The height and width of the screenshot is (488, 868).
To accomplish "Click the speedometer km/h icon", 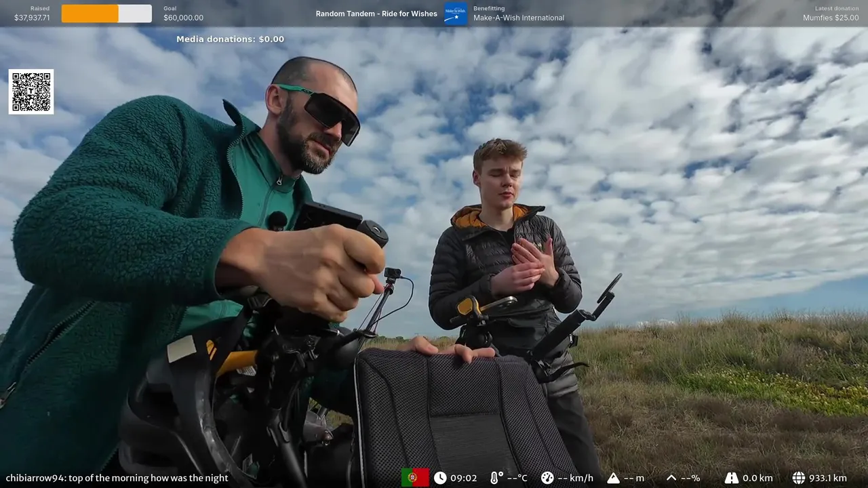I will coord(547,478).
